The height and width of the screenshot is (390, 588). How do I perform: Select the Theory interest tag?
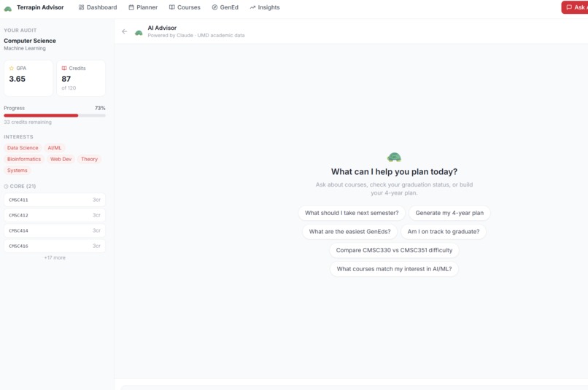(89, 159)
